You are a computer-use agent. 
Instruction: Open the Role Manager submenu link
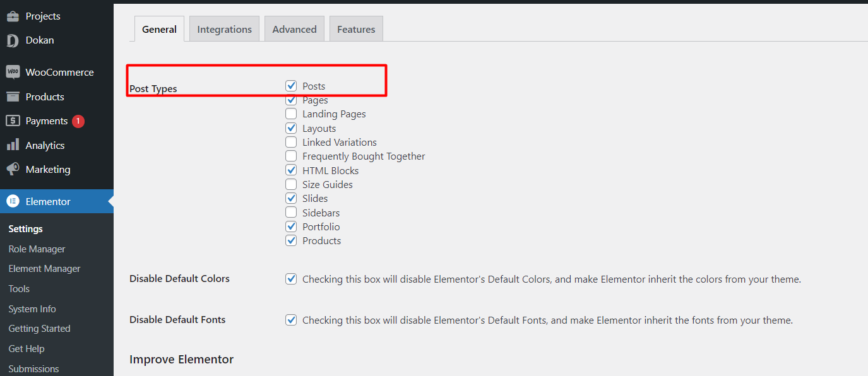pyautogui.click(x=37, y=249)
